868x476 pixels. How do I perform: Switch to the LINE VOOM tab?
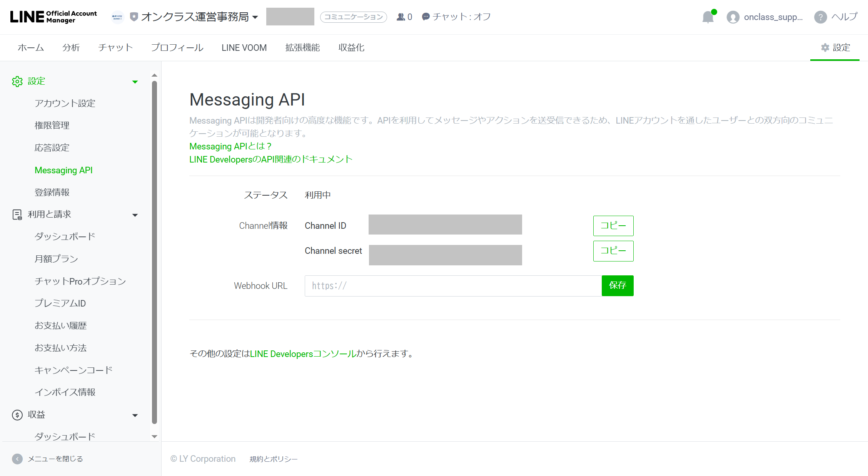[244, 48]
